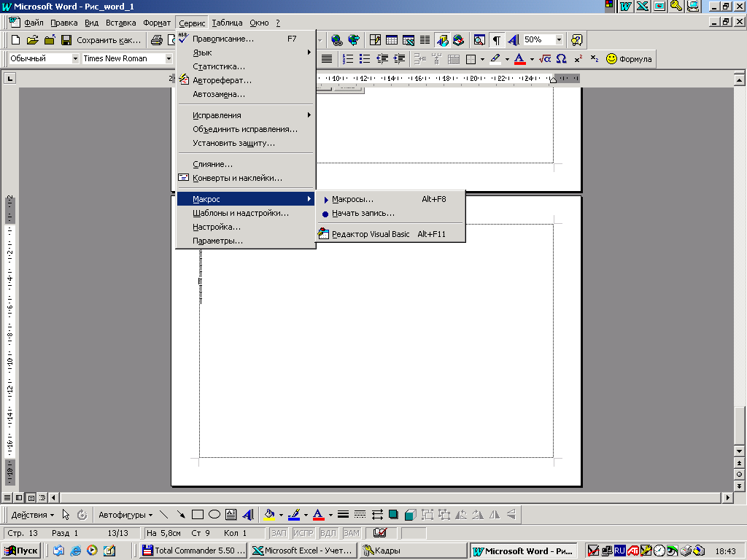Toggle non-printing paragraph marks
The width and height of the screenshot is (747, 560).
click(x=496, y=40)
